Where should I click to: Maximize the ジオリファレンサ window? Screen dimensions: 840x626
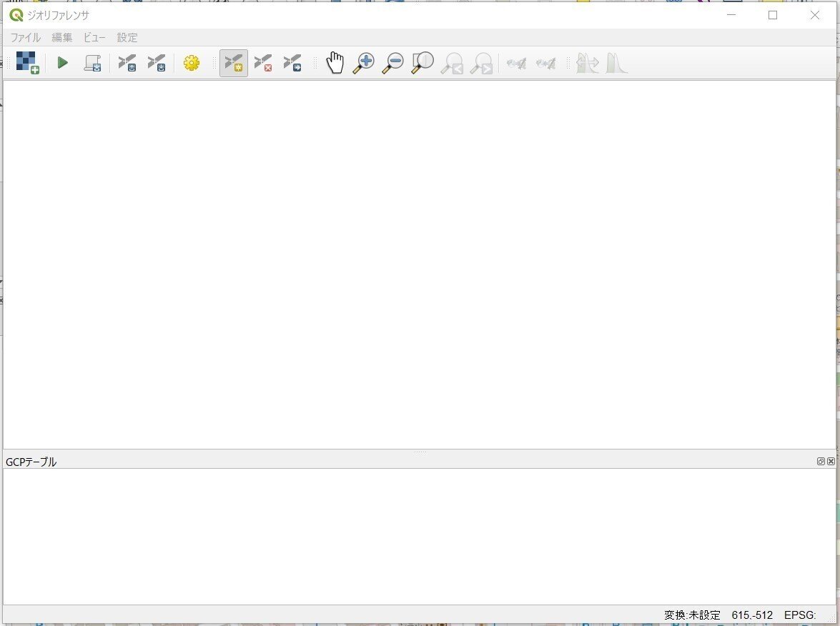[x=773, y=15]
